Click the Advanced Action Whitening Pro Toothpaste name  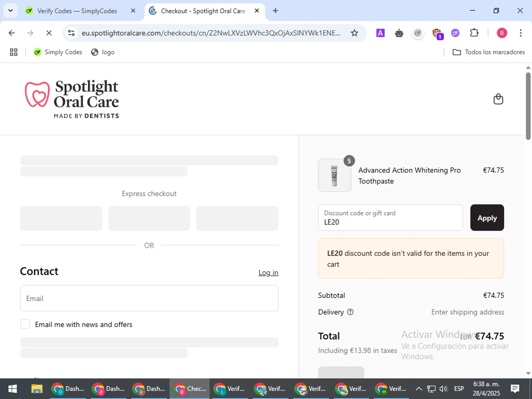[409, 176]
